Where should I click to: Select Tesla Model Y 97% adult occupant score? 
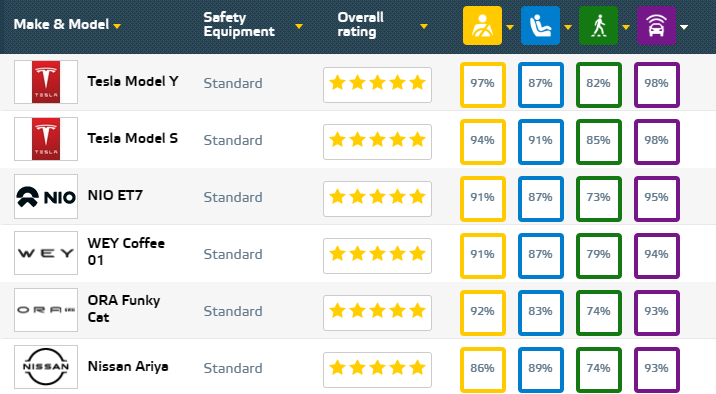pyautogui.click(x=483, y=85)
